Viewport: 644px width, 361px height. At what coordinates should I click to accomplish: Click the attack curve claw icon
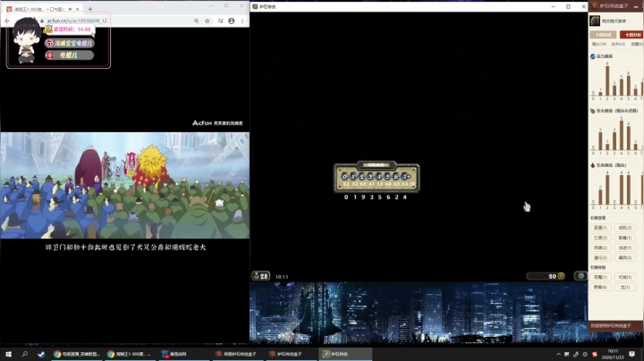pyautogui.click(x=593, y=111)
